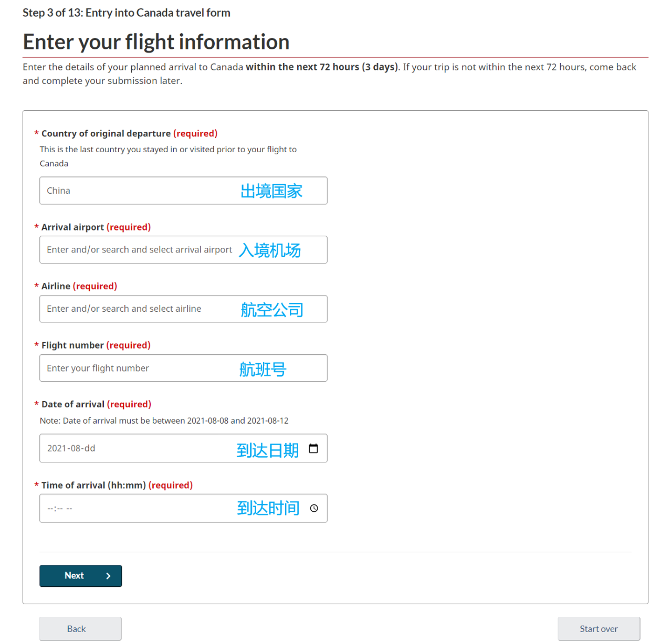Open the Country of original departure field showing China
This screenshot has height=643, width=672.
pyautogui.click(x=183, y=191)
